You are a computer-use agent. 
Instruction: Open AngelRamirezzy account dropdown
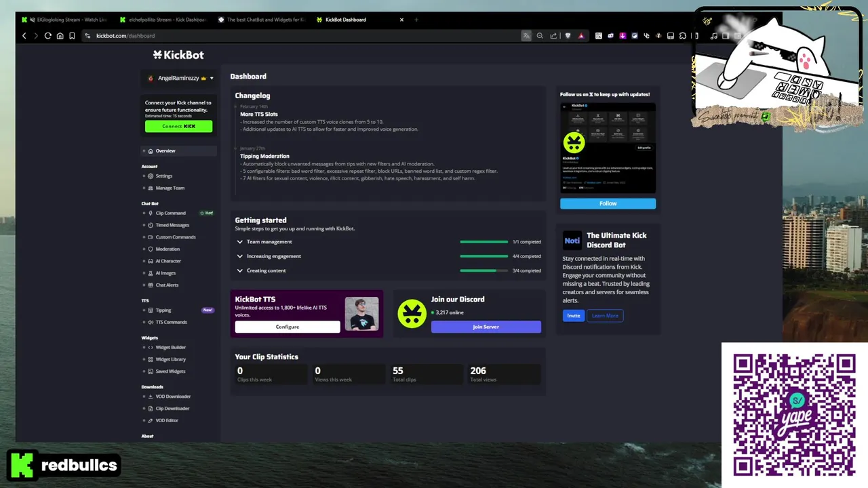[179, 78]
